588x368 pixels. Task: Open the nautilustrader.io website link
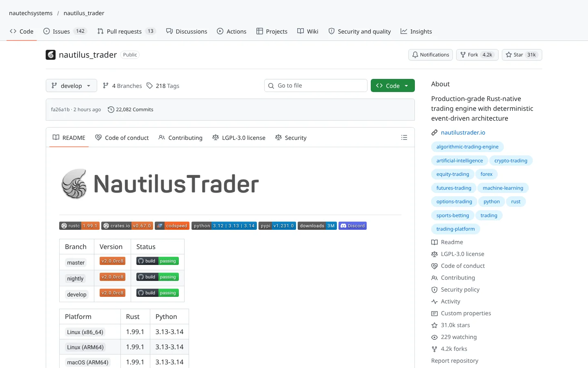463,132
